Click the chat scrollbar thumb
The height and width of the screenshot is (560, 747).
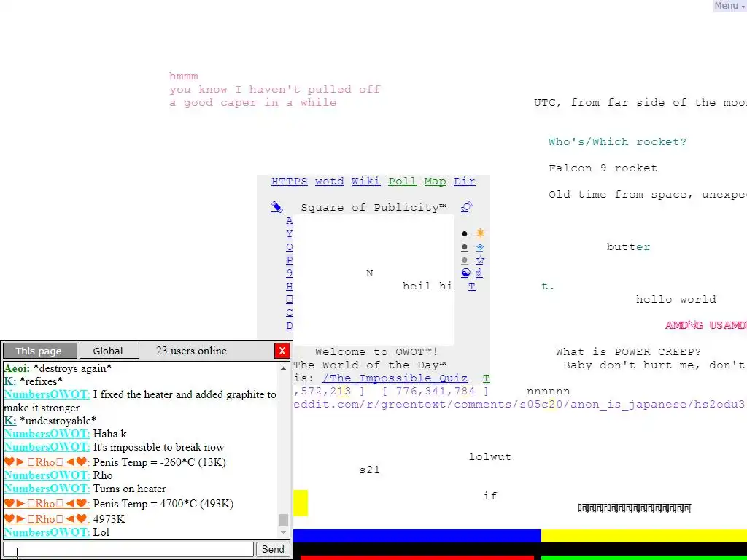(x=284, y=519)
